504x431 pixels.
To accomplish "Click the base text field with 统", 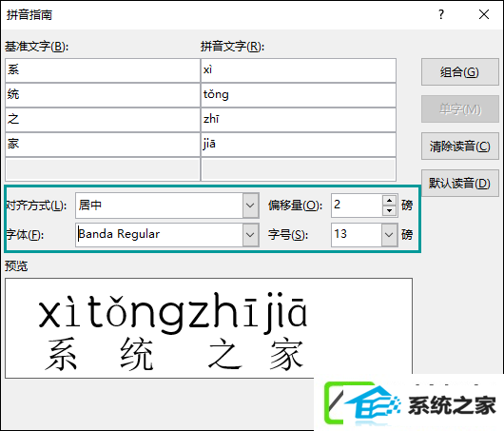I will point(103,95).
